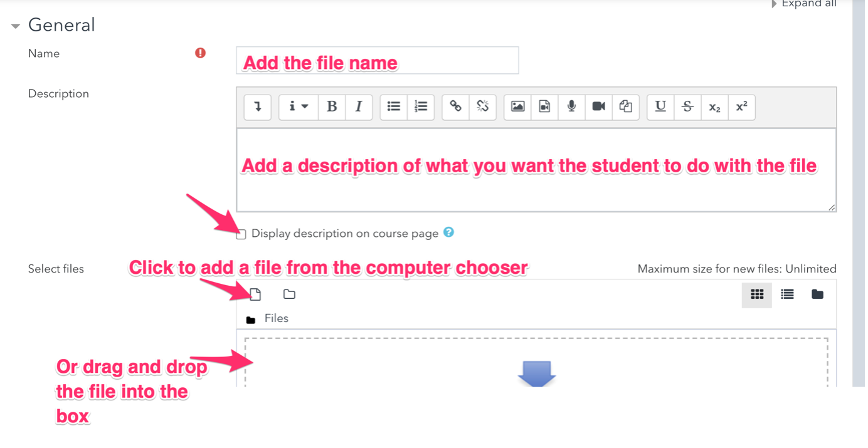Open the paragraph styles dropdown

298,107
